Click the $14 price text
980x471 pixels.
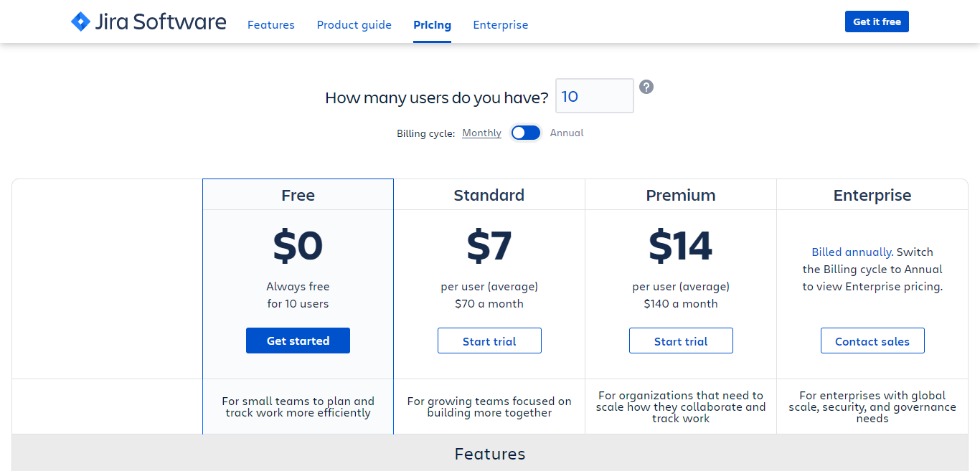click(681, 245)
